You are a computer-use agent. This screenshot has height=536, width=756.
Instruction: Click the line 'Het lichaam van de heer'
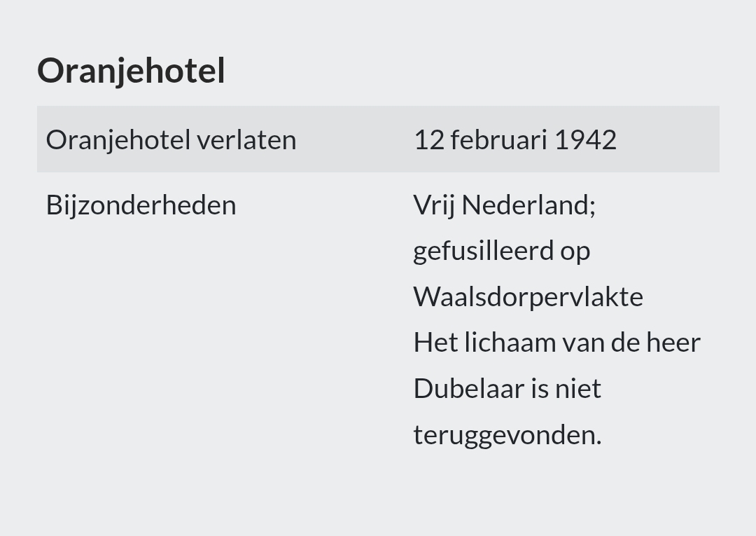(x=557, y=343)
